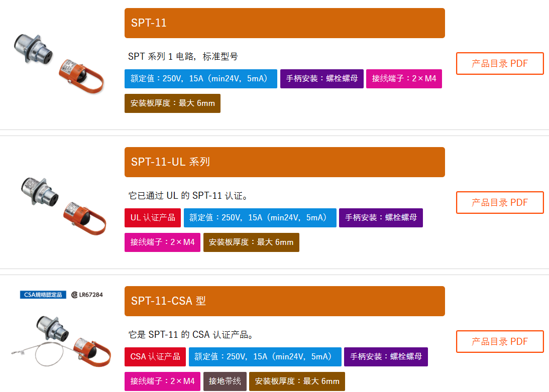549x392 pixels.
Task: Click SPT-11's pink 接线端子：2×M4 tag
Action: pyautogui.click(x=404, y=79)
